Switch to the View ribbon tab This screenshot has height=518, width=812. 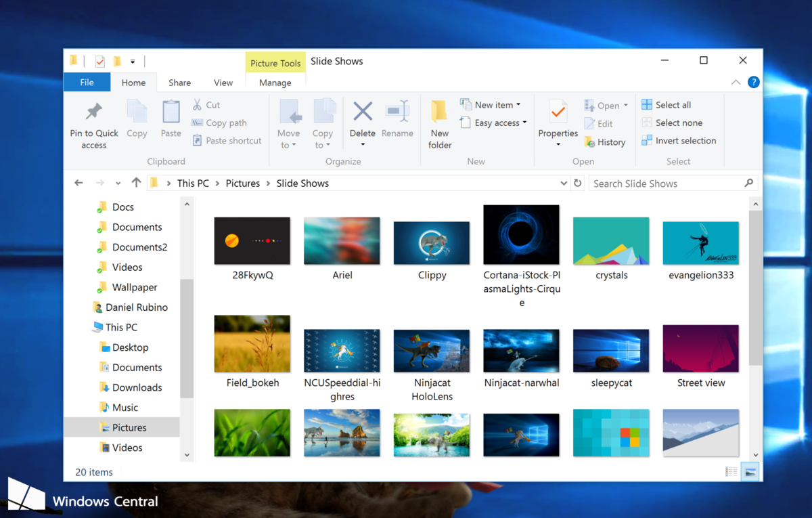pos(223,82)
